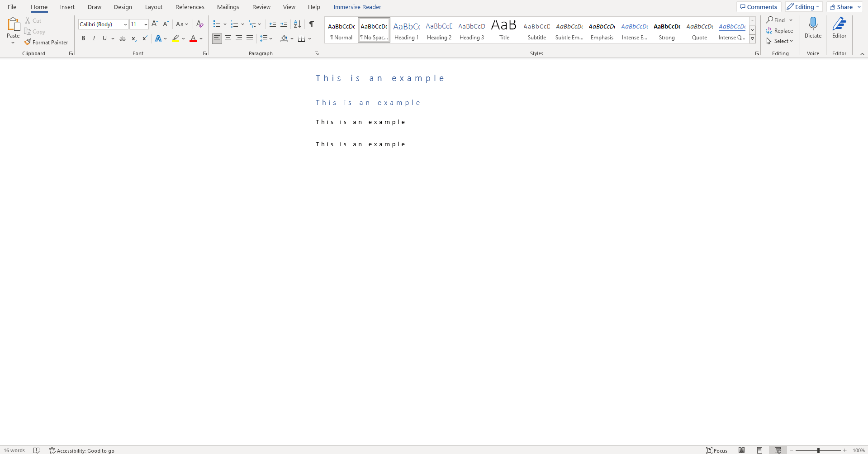Switch to the Layout tab
This screenshot has width=868, height=454.
[154, 7]
